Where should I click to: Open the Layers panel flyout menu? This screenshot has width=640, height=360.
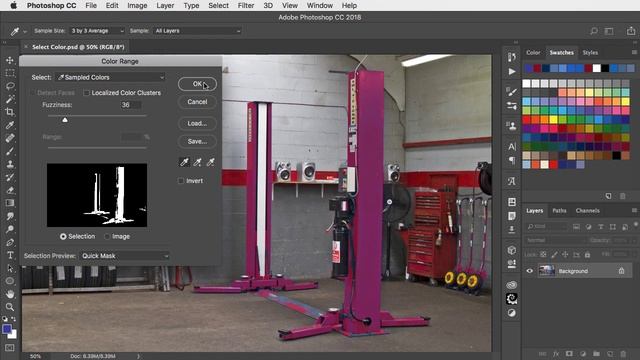[634, 211]
